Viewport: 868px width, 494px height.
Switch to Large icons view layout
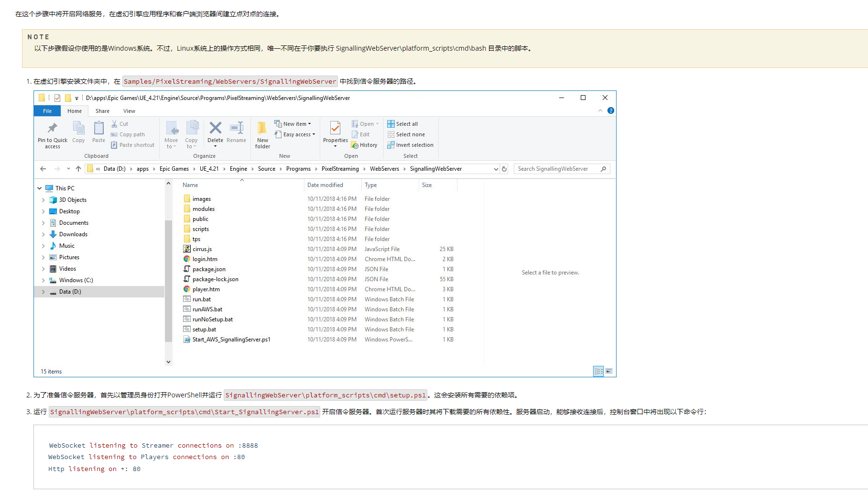(x=609, y=371)
